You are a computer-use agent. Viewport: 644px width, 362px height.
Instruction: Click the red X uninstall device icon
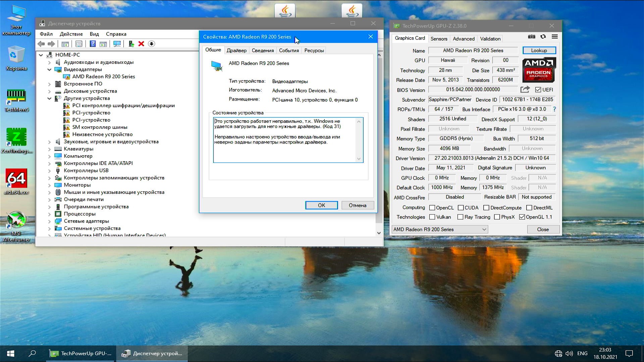point(141,44)
